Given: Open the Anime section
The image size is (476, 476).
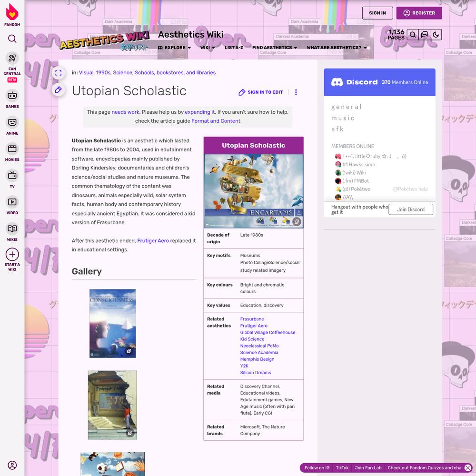Looking at the screenshot, I should 12,126.
